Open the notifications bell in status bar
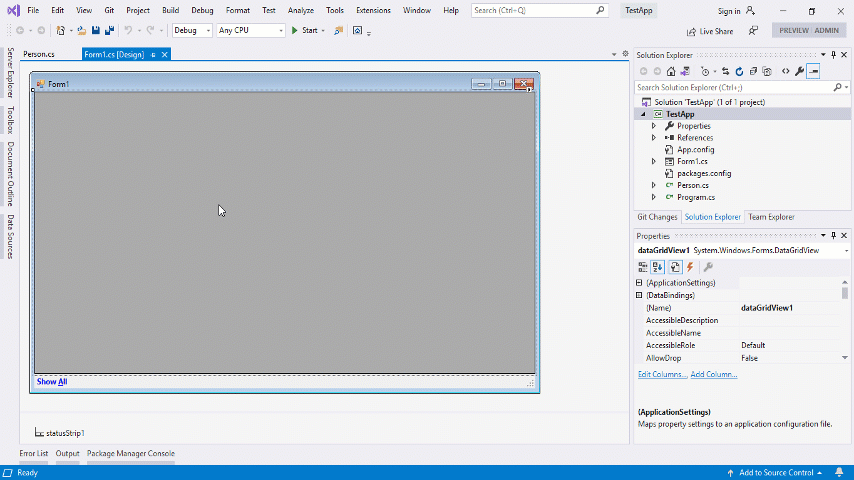Screen dimensions: 854x480 tap(839, 472)
